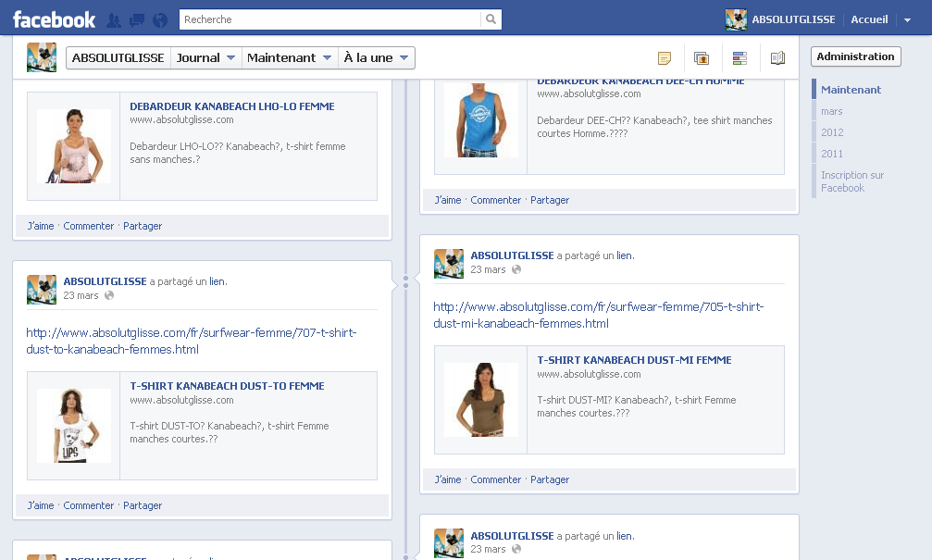Jump to 2012 in the timeline sidebar
The width and height of the screenshot is (932, 560).
832,132
